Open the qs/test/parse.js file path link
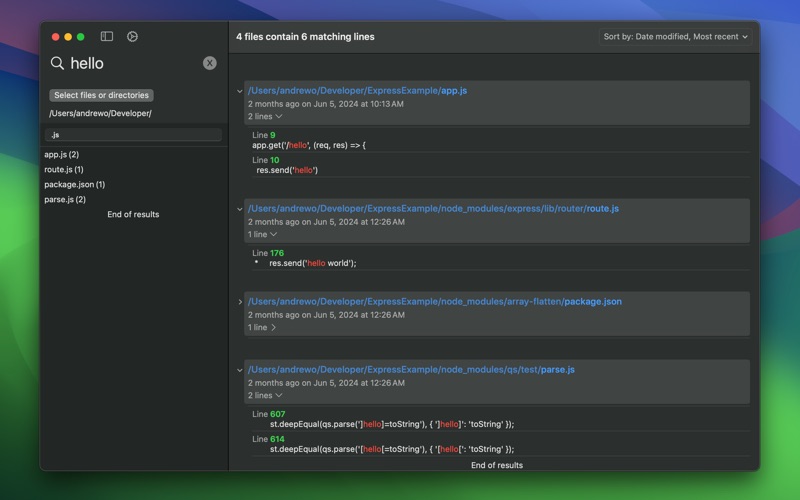The image size is (800, 500). 411,369
